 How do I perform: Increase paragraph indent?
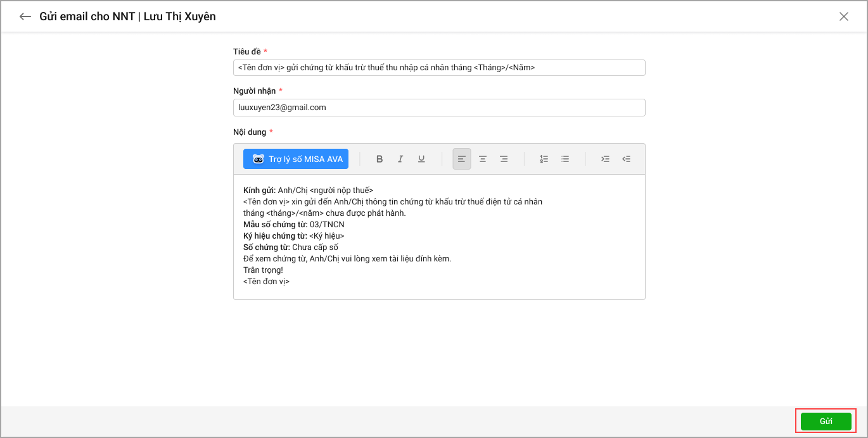pyautogui.click(x=605, y=159)
